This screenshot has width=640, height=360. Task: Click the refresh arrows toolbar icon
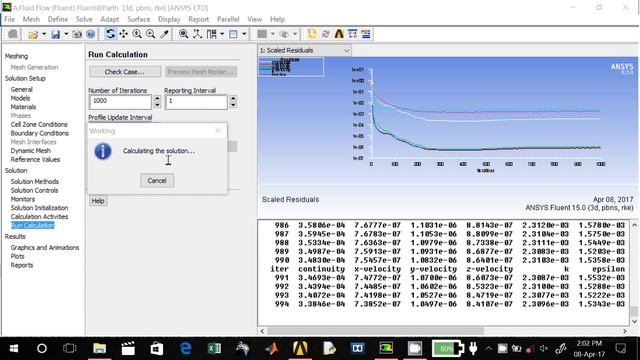pos(325,34)
